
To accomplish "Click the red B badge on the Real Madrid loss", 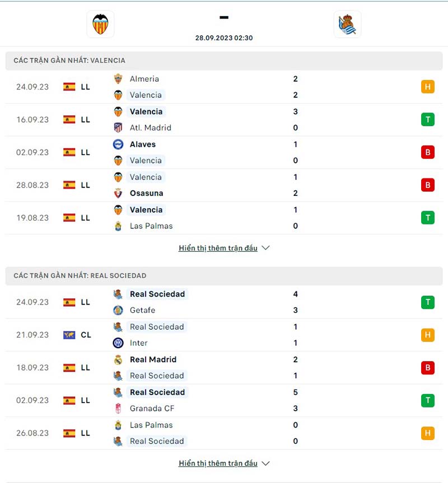I will click(x=428, y=368).
